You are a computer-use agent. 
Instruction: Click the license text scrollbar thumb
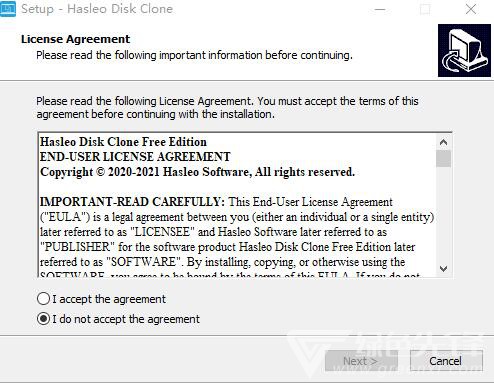[443, 158]
